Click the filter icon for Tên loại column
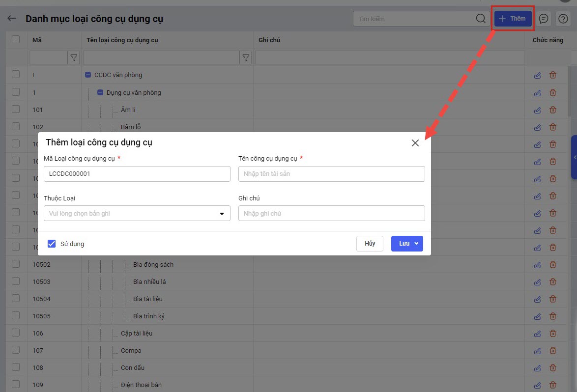The width and height of the screenshot is (577, 392). click(x=246, y=58)
